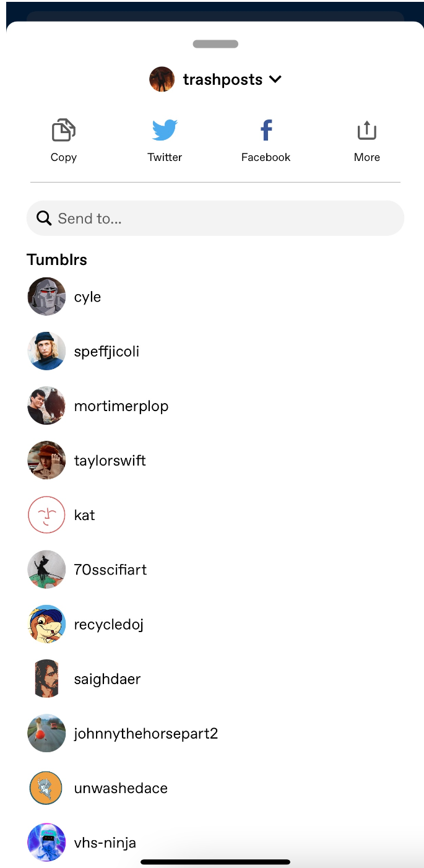Select the Copy share icon
Viewport: 424px width, 868px height.
(x=63, y=130)
